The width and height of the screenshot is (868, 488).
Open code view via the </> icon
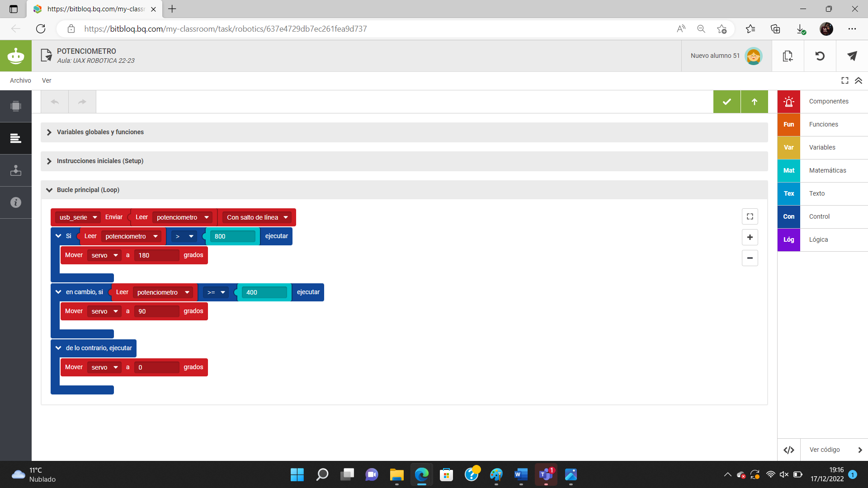(789, 450)
